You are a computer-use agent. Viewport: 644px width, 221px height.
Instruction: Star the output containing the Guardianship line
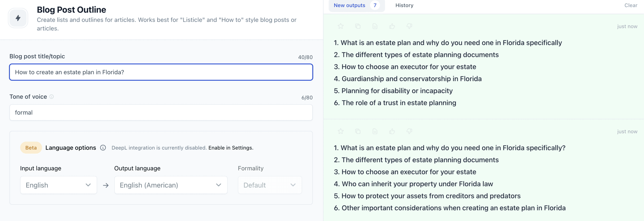click(x=341, y=26)
